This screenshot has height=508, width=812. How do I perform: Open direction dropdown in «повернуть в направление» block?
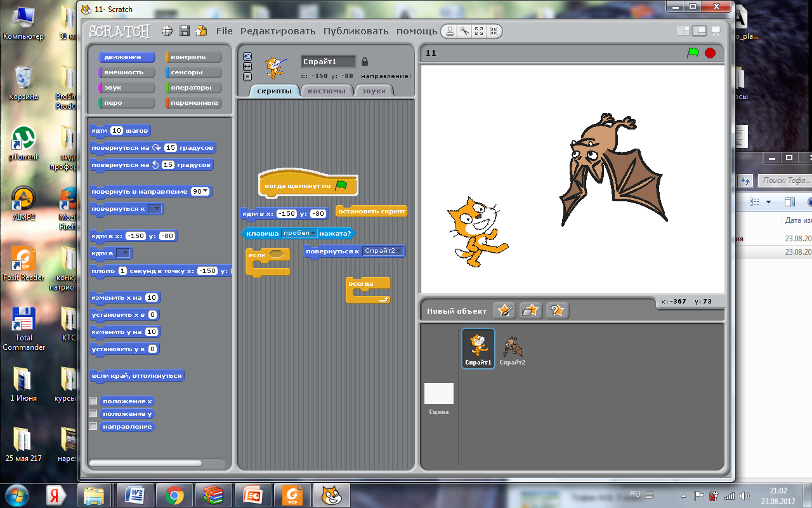click(206, 192)
